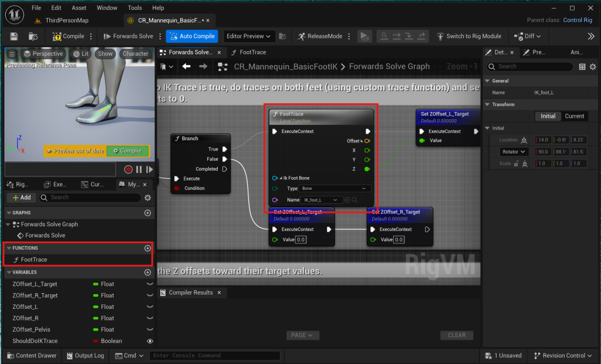Viewport: 601px width, 364px height.
Task: Close the My Blueprint tab
Action: 145,185
